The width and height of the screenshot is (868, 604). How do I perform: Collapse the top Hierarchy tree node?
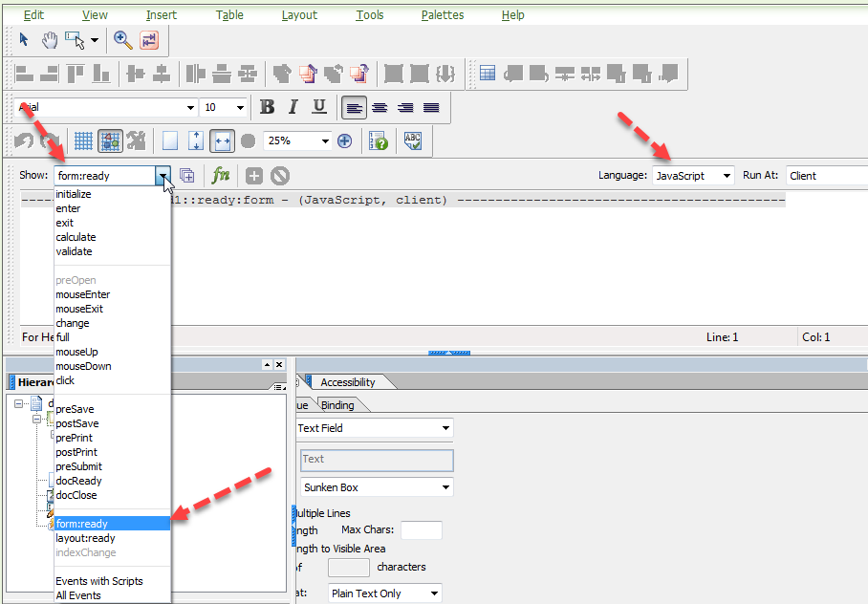pos(18,403)
